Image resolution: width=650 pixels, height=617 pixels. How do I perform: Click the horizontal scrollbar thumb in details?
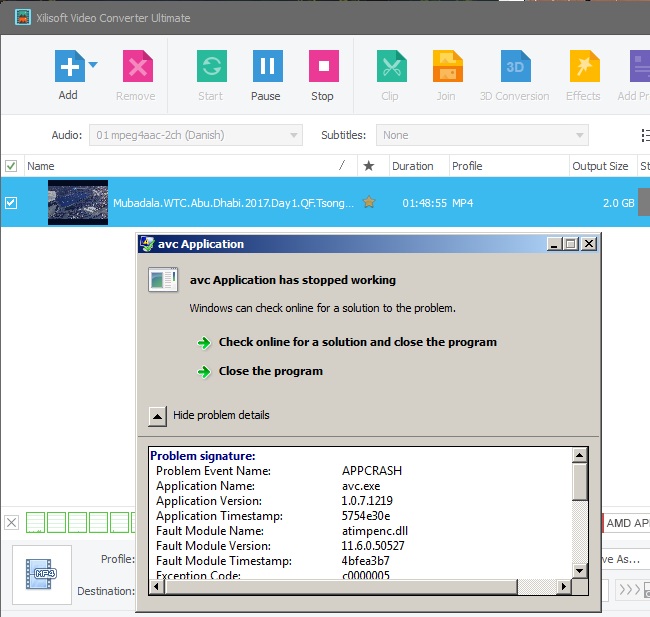341,587
